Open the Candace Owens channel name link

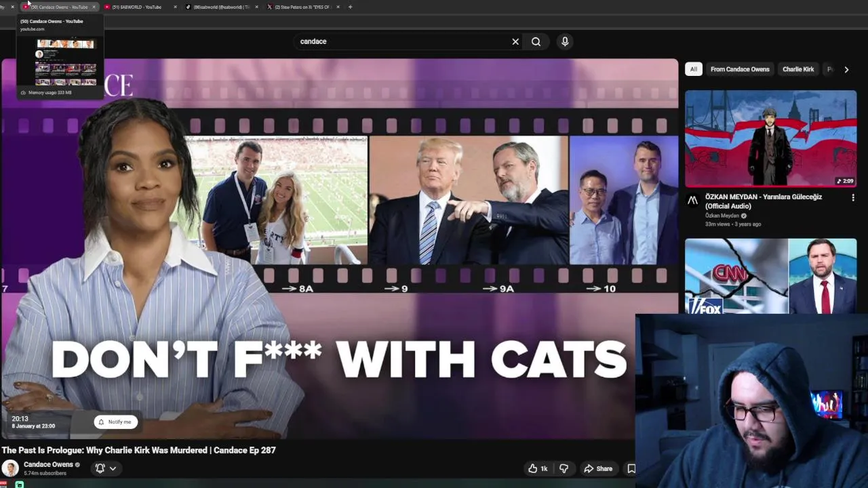click(x=48, y=464)
